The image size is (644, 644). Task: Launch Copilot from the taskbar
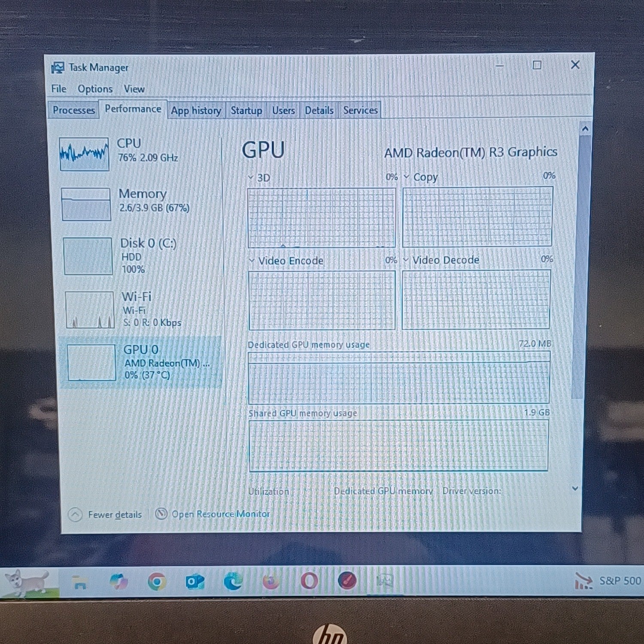[118, 582]
